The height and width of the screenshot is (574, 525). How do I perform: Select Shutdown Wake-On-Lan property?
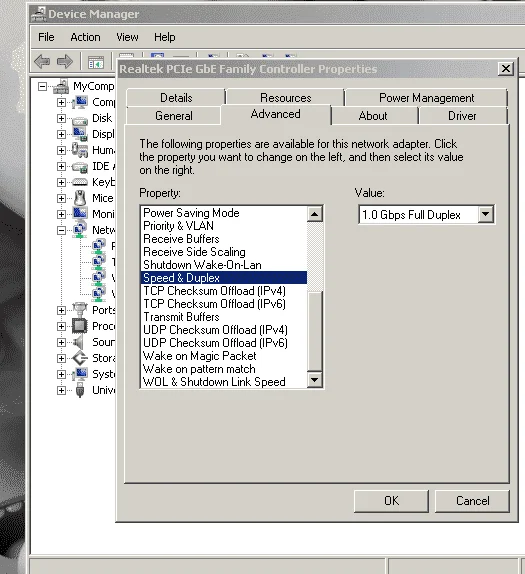click(223, 265)
